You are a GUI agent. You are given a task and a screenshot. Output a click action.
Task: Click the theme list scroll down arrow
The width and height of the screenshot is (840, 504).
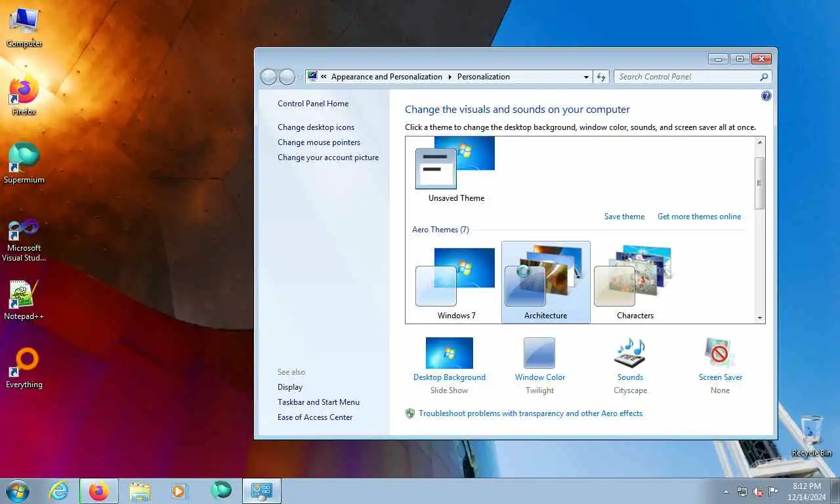point(760,318)
